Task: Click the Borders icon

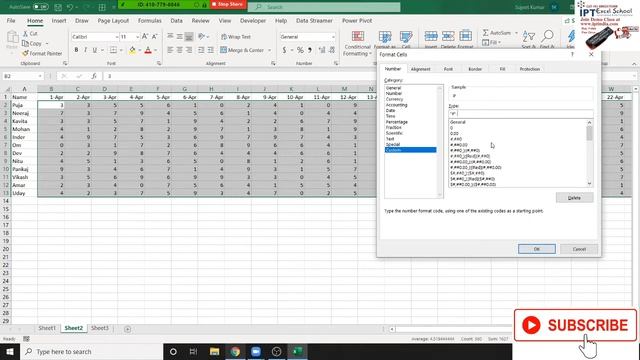Action: click(x=113, y=50)
